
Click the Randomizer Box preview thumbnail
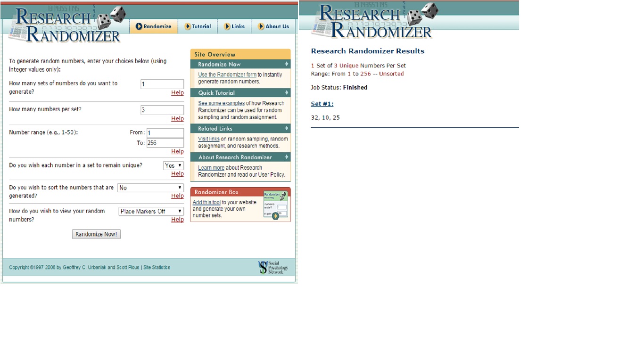click(276, 206)
